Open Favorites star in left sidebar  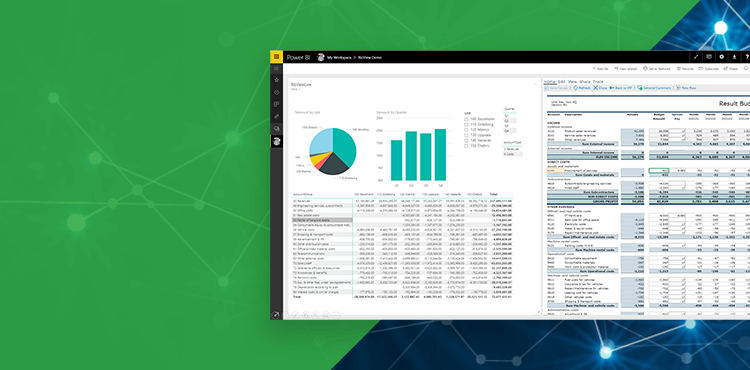pyautogui.click(x=276, y=80)
